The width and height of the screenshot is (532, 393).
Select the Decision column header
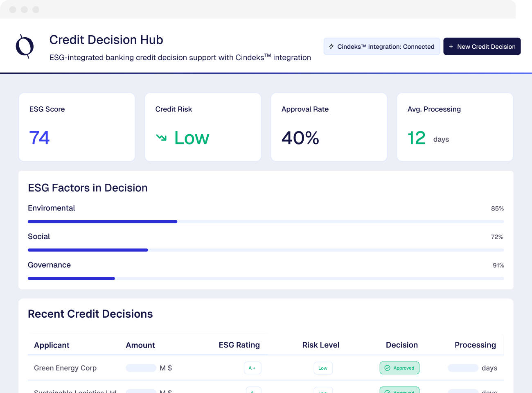(x=401, y=345)
